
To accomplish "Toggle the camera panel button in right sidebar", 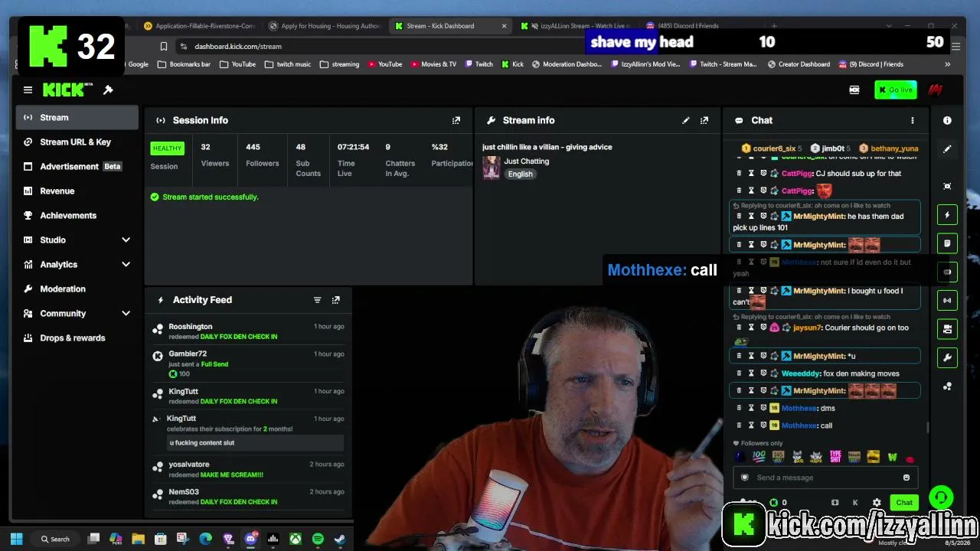I will click(947, 329).
